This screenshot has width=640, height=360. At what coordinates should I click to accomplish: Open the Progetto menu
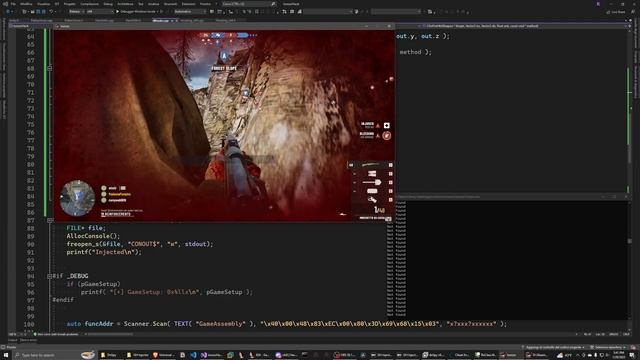point(70,4)
